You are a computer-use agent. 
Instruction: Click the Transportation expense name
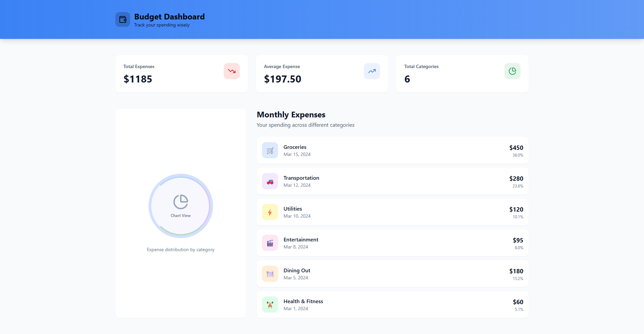click(301, 178)
